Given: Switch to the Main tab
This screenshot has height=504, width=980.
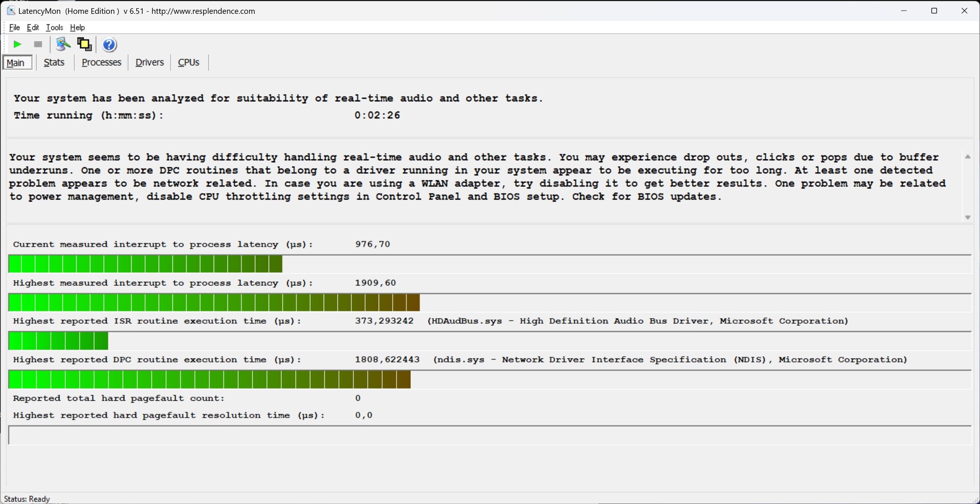Looking at the screenshot, I should (x=17, y=62).
